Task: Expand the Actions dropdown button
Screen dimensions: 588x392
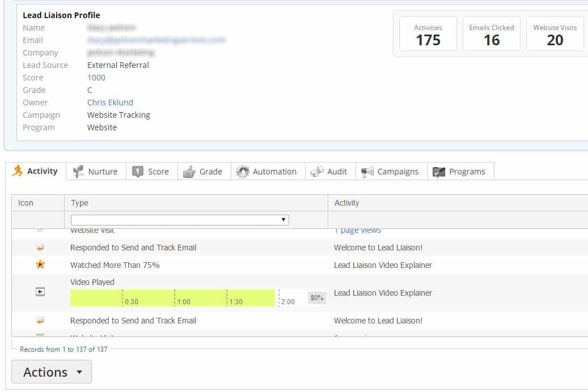Action: coord(52,372)
